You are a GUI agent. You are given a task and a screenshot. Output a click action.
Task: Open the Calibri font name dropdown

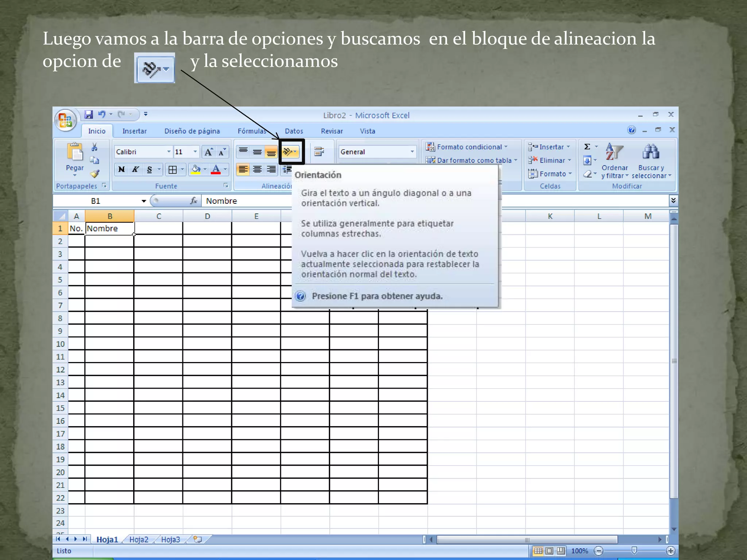[169, 152]
